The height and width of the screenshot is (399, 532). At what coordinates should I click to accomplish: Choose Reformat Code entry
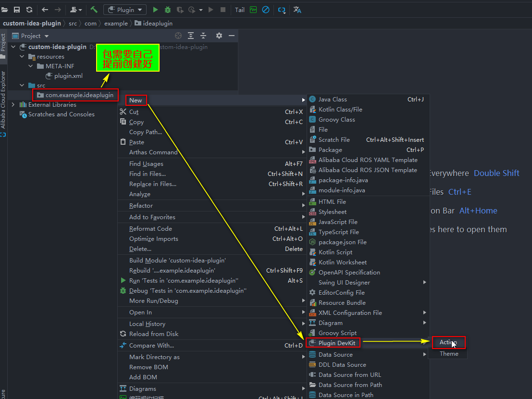pos(212,229)
